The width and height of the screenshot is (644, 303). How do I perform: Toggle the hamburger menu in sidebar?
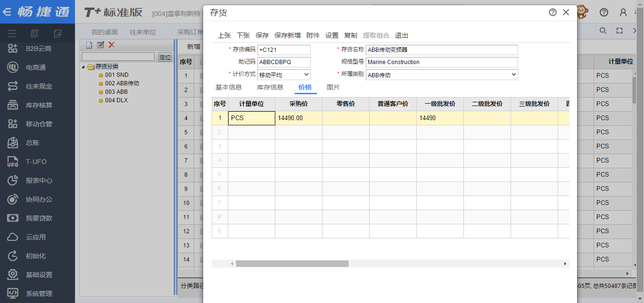(x=12, y=33)
